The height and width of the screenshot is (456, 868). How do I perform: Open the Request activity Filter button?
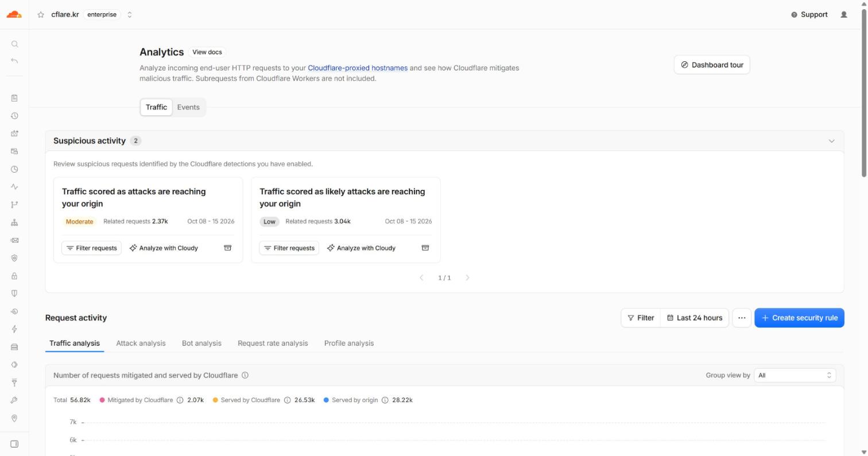pyautogui.click(x=641, y=318)
